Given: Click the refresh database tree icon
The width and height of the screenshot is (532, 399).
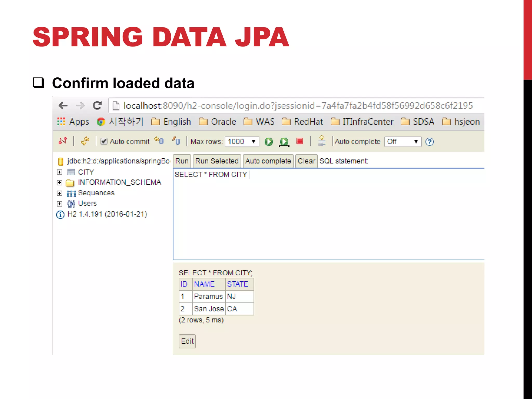Looking at the screenshot, I should [85, 141].
